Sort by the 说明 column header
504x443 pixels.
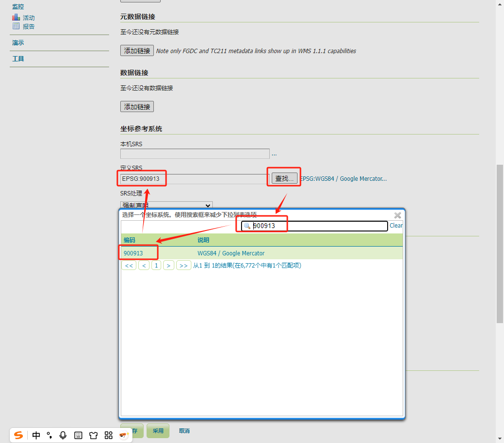pos(203,240)
